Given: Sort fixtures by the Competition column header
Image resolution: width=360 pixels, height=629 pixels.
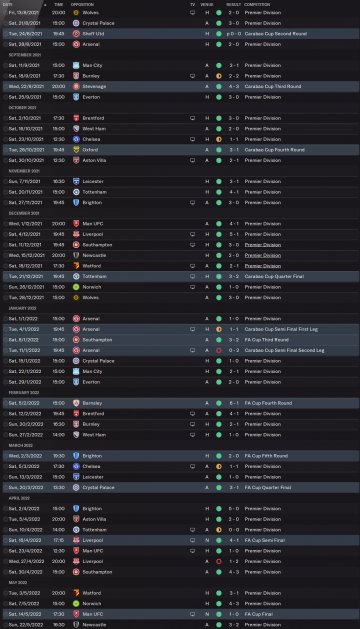Looking at the screenshot, I should pos(257,4).
